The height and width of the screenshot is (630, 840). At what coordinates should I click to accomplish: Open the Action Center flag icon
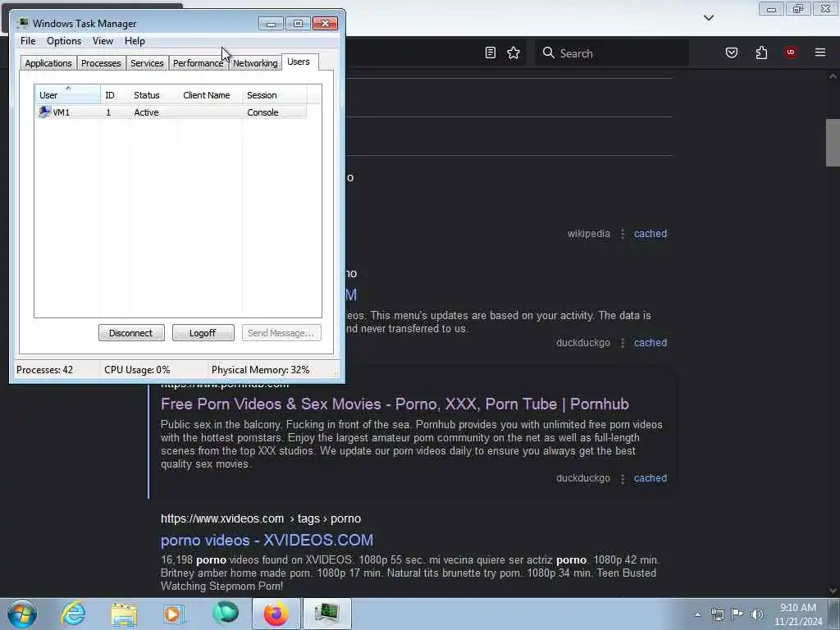pyautogui.click(x=737, y=614)
